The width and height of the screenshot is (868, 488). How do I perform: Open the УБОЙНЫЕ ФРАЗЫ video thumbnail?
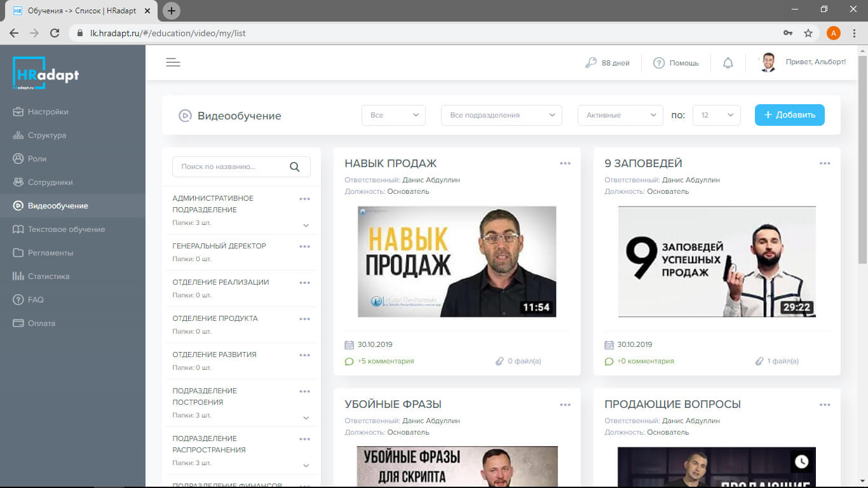pyautogui.click(x=457, y=466)
